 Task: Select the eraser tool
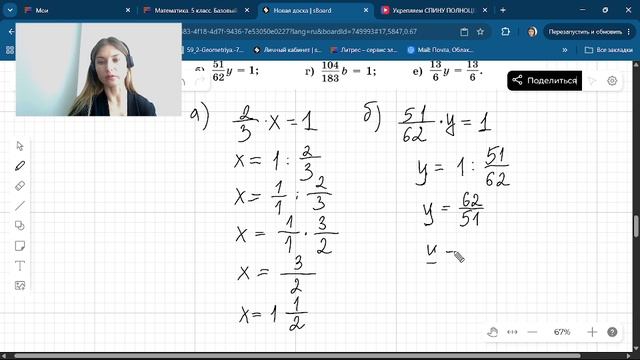tap(20, 186)
